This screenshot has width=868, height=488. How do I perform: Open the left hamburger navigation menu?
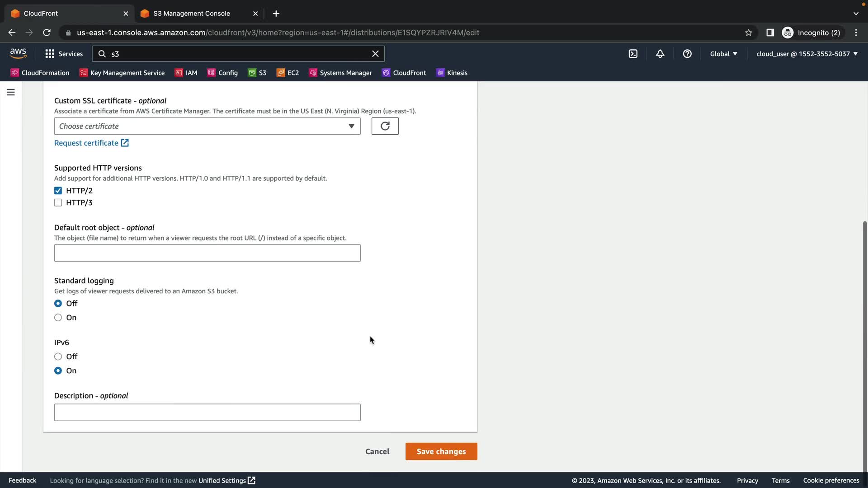point(11,92)
